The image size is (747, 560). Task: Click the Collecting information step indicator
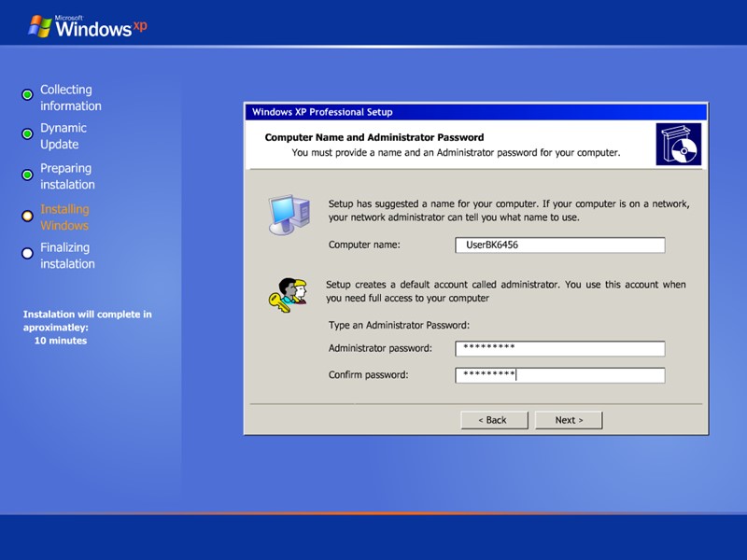(27, 95)
